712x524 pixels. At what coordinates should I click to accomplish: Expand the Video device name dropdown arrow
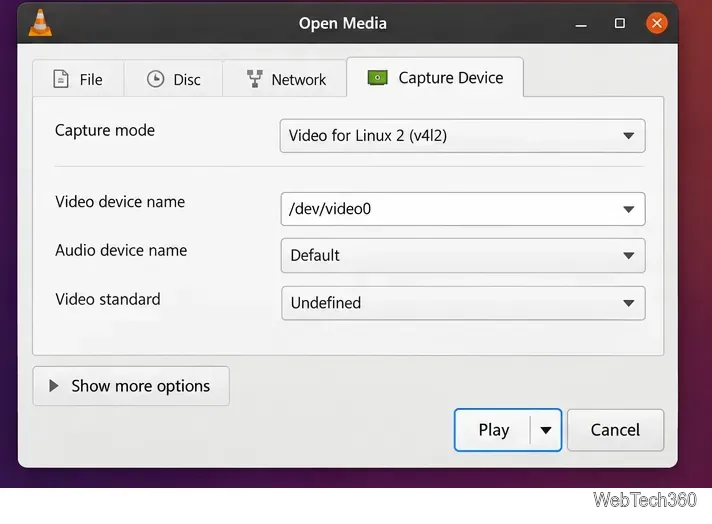[x=628, y=209]
